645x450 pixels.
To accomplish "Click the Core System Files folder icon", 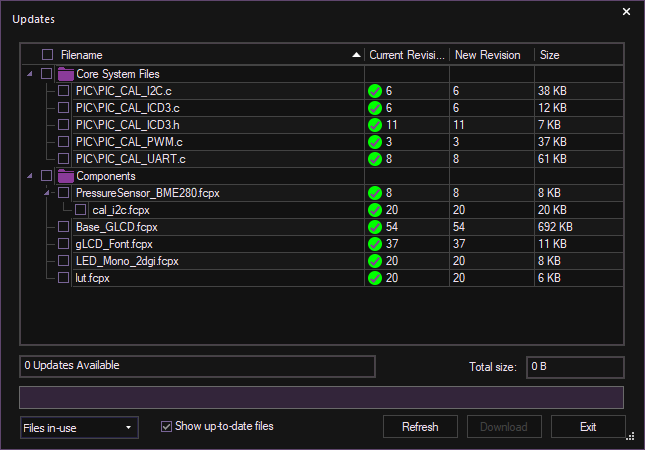I will click(x=66, y=74).
